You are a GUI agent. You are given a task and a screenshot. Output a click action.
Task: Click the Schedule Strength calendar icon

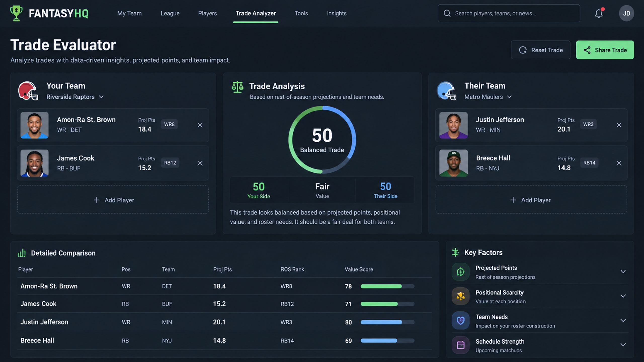(x=460, y=345)
